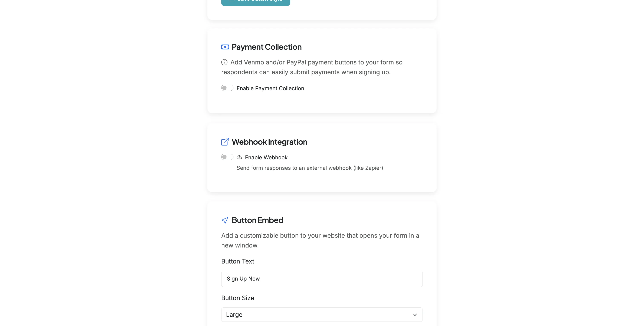
Task: Click the Button Embed section heading
Action: (x=257, y=220)
